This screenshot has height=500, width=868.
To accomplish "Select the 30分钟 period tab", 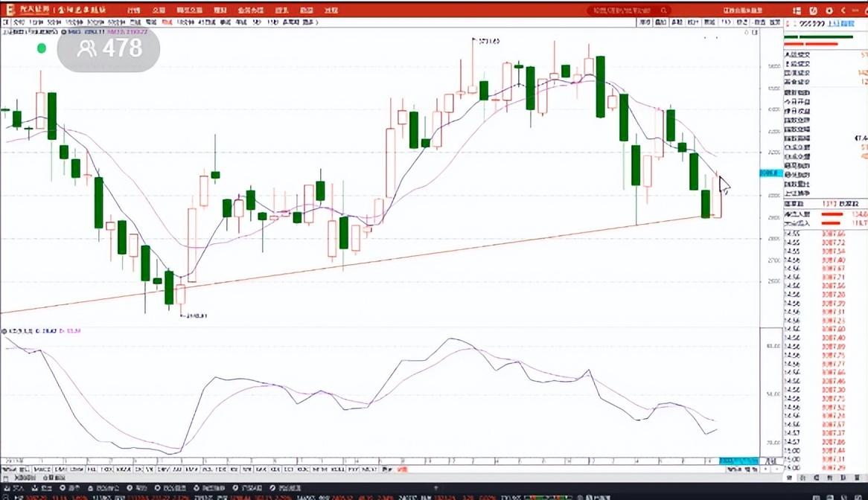I will tap(95, 22).
